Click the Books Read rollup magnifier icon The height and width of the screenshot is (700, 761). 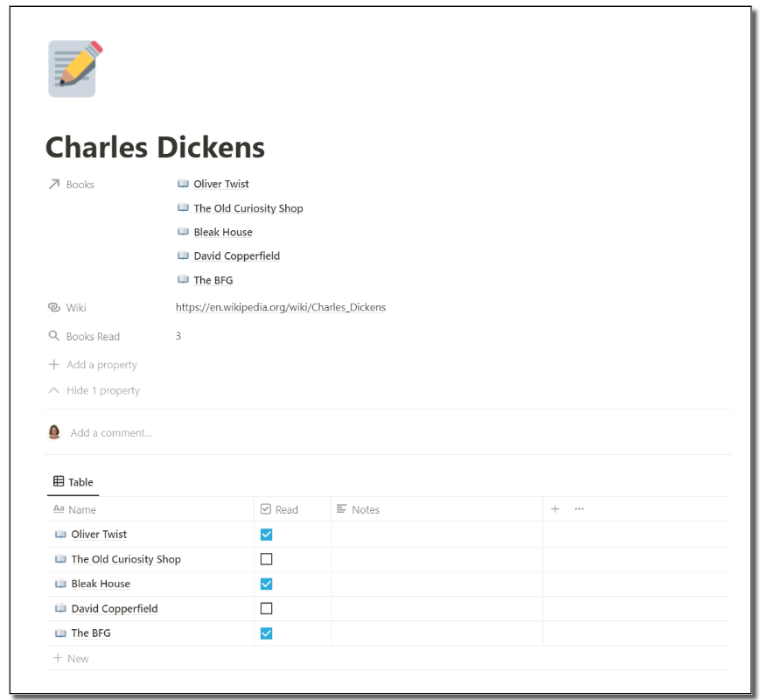tap(54, 336)
